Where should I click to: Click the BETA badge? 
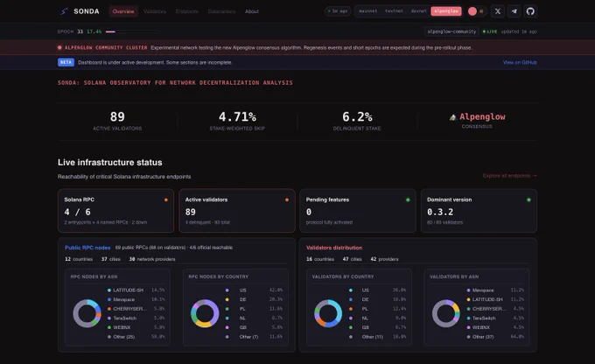point(66,62)
